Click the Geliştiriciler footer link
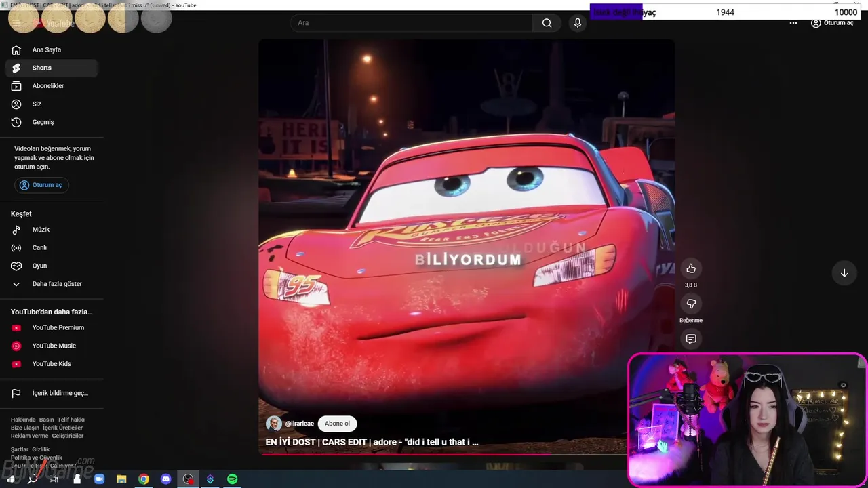 [68, 436]
